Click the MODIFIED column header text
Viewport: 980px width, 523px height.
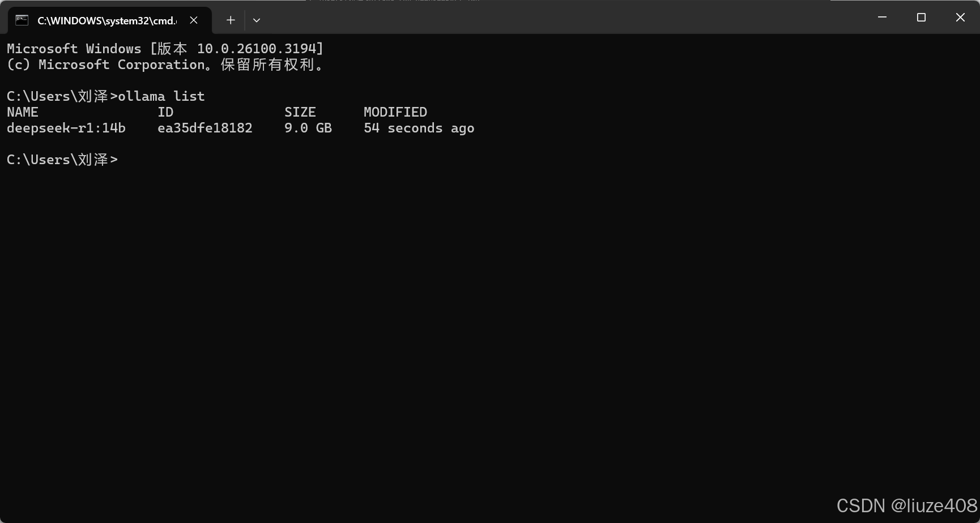[x=395, y=112]
